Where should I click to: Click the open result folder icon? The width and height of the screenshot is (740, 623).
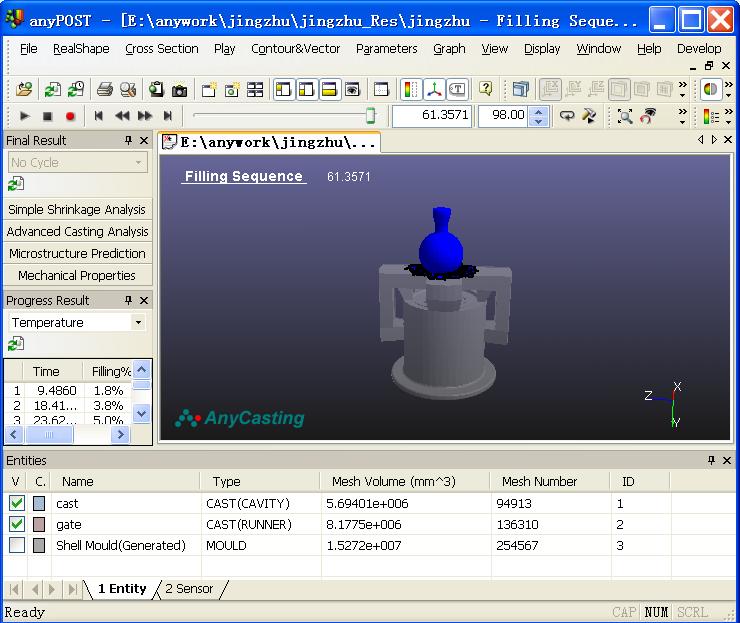coord(24,89)
